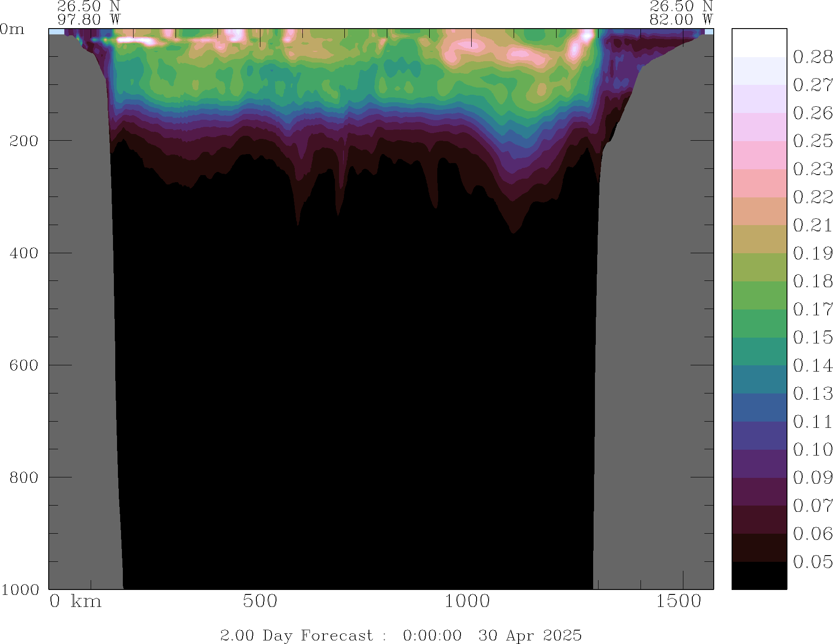Click the 0.05 colorbar label
833x644 pixels.
(812, 562)
